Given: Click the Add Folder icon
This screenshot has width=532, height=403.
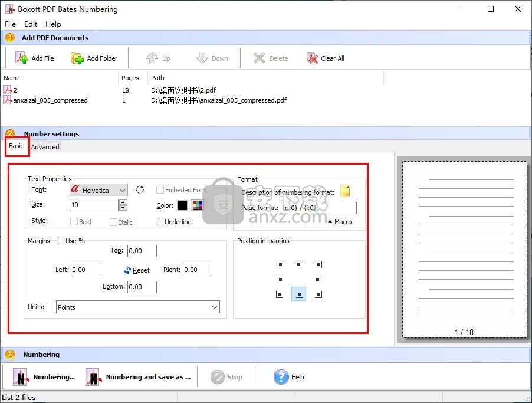Looking at the screenshot, I should (77, 58).
